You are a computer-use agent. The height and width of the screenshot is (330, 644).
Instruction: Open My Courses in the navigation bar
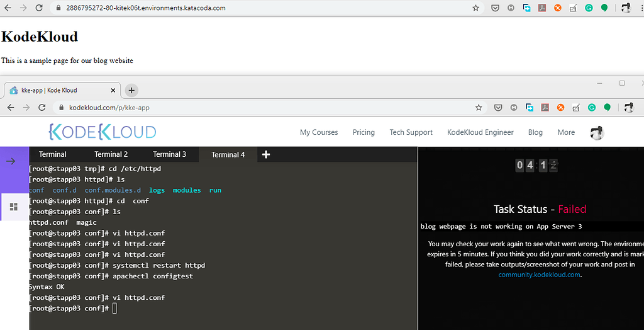click(319, 132)
